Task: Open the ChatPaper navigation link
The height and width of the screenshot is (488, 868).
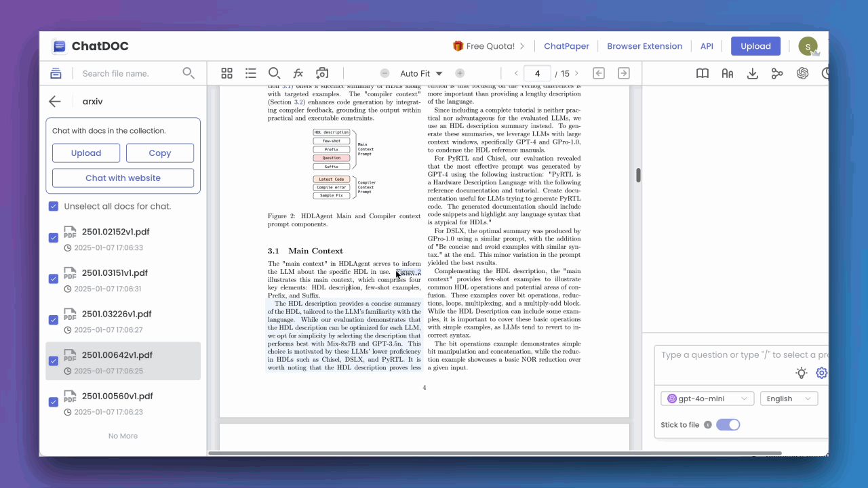Action: tap(566, 46)
